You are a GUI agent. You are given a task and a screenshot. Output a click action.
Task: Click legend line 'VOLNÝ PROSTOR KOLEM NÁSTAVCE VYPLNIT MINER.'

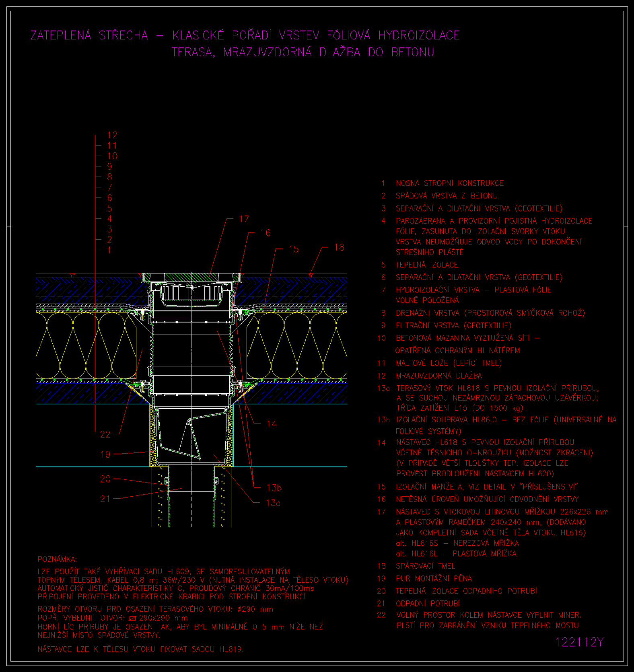(x=489, y=615)
